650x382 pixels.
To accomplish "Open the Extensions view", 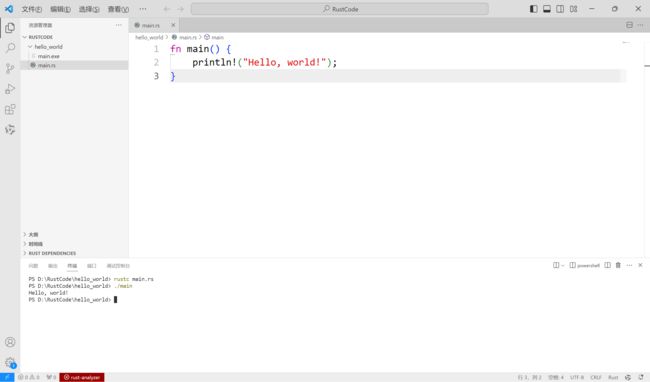I will (x=10, y=109).
